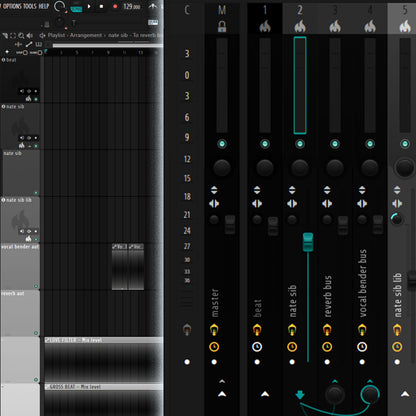Viewport: 416px width, 416px height.
Task: Click the lock icon on master track
Action: point(222,26)
